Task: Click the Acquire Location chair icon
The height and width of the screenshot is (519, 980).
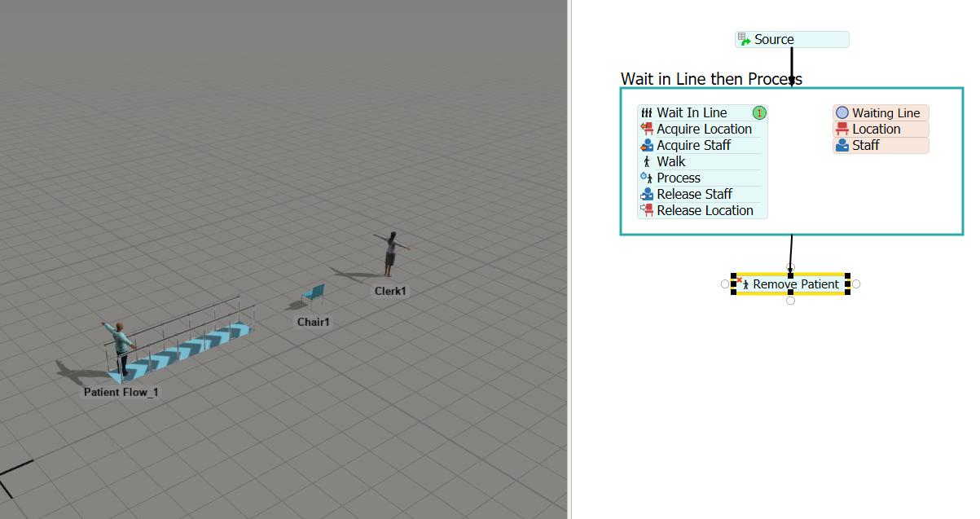Action: [647, 129]
